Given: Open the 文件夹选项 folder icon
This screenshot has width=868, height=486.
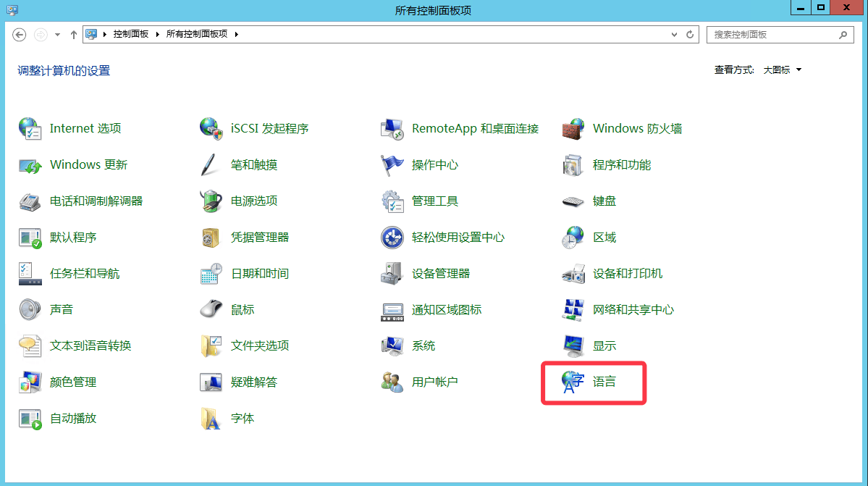Looking at the screenshot, I should tap(211, 346).
